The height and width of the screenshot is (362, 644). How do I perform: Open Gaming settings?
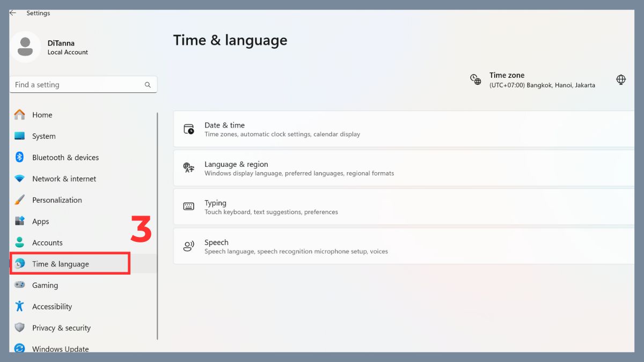tap(83, 285)
